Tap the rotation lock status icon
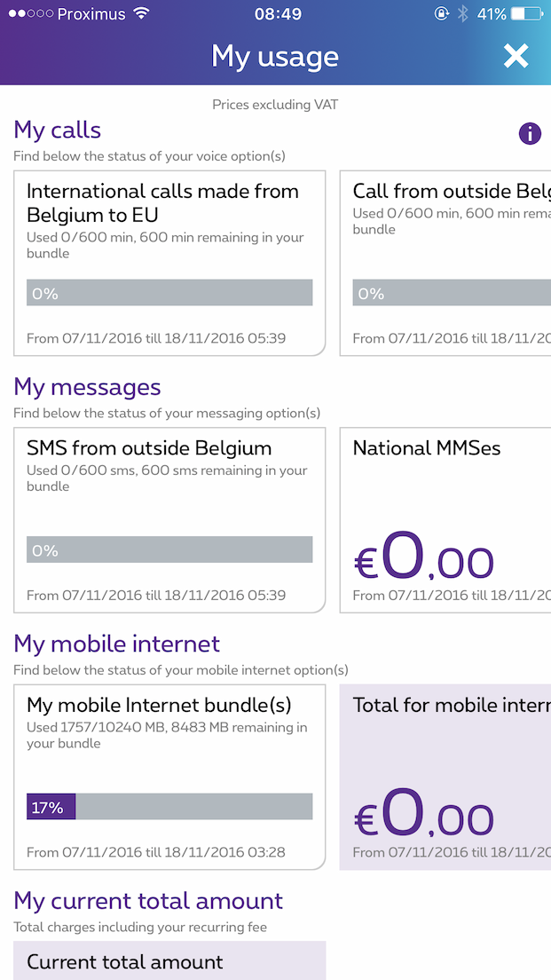Image resolution: width=551 pixels, height=980 pixels. pyautogui.click(x=441, y=14)
